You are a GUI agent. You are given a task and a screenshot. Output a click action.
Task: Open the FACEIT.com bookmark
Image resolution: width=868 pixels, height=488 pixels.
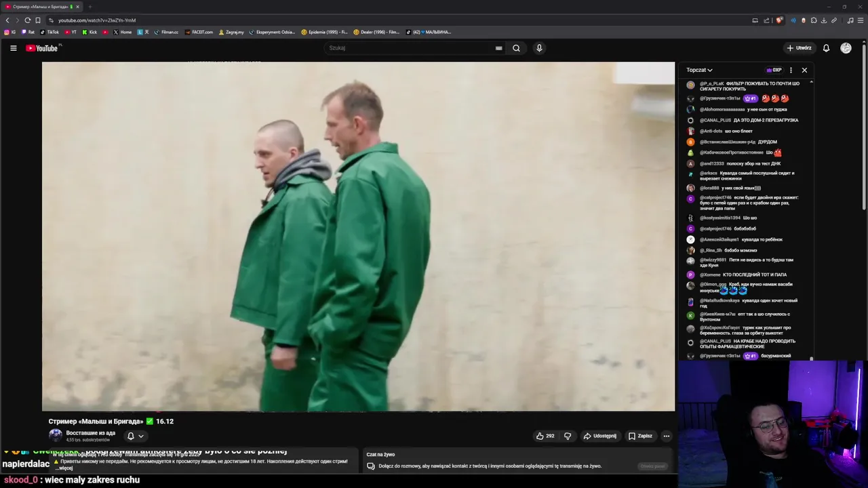coord(199,32)
